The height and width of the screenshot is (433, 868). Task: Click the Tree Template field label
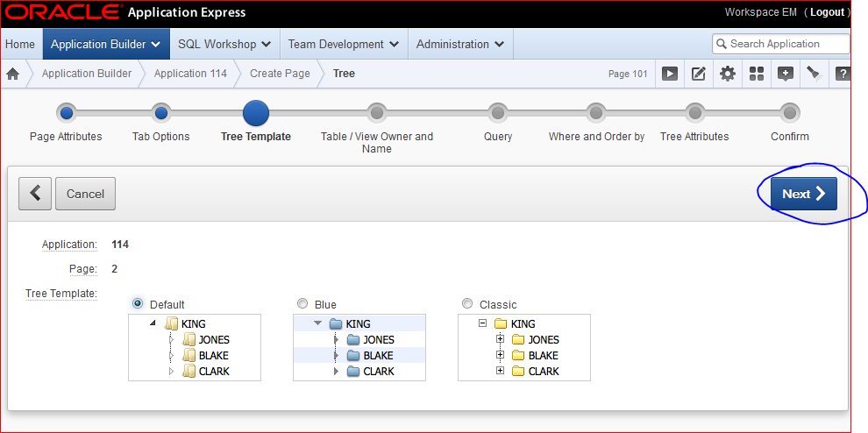60,293
